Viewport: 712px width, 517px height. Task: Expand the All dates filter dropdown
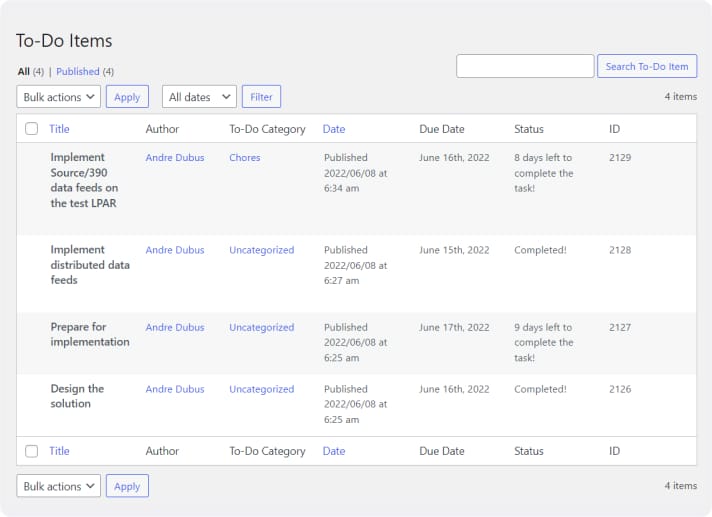click(x=199, y=97)
